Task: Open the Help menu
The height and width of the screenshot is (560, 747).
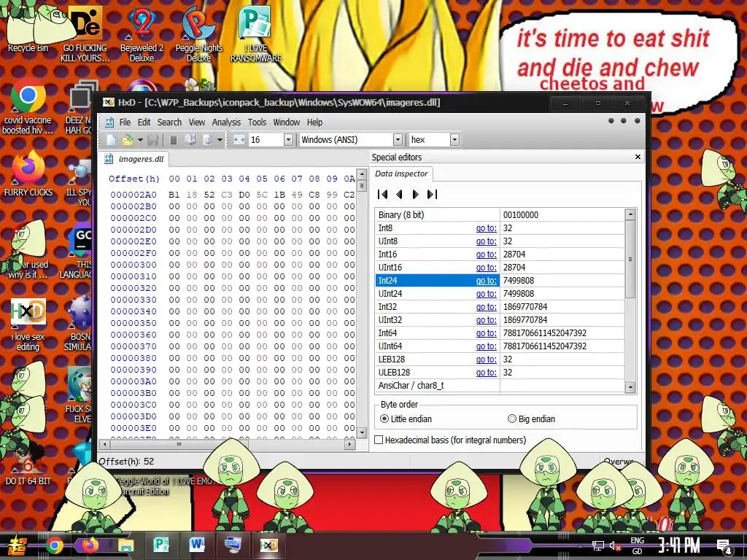Action: (314, 122)
